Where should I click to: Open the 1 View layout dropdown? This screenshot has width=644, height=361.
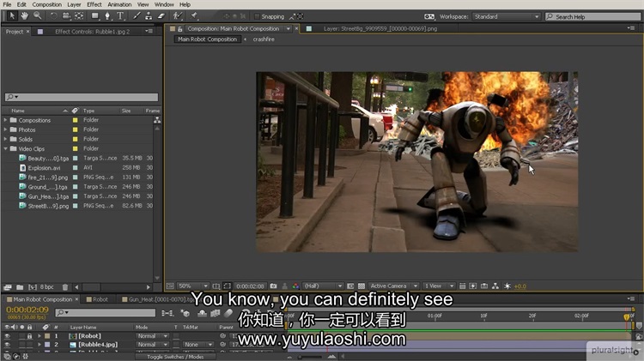(x=439, y=286)
